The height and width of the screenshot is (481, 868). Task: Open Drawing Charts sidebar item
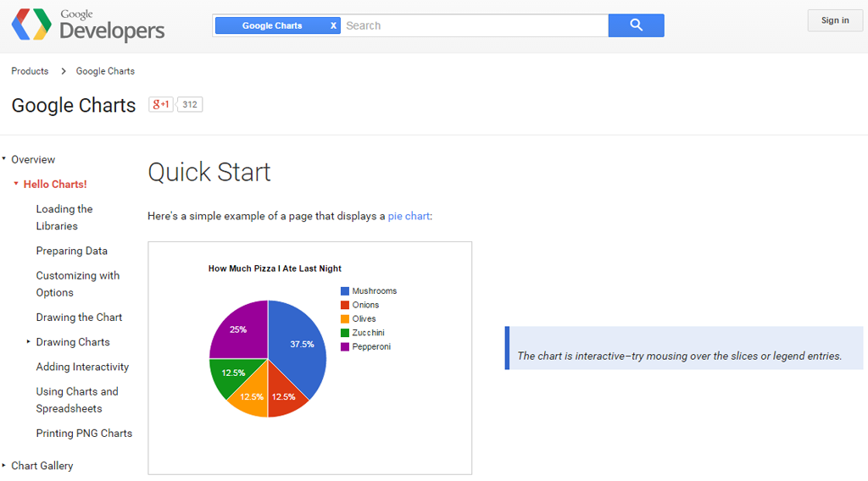[73, 342]
